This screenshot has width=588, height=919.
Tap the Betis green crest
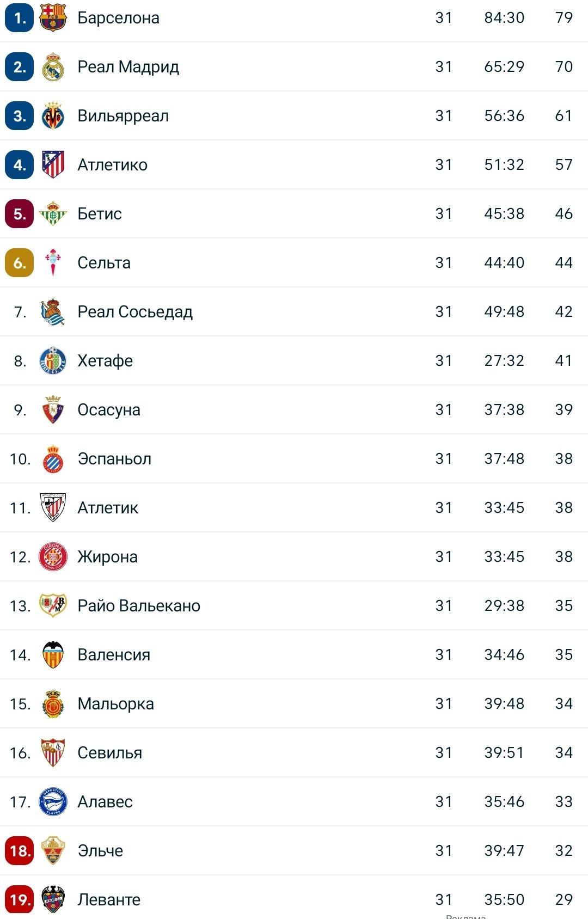click(53, 213)
